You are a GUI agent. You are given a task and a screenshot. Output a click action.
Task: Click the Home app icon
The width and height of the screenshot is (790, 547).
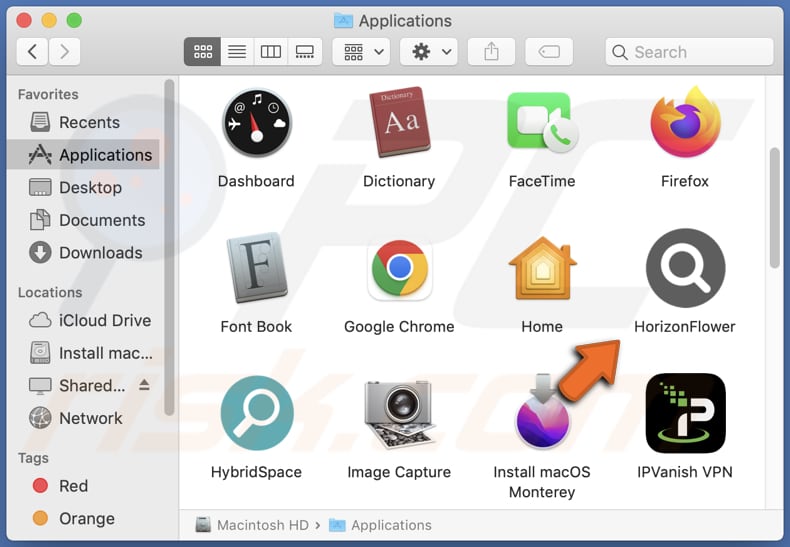[542, 268]
